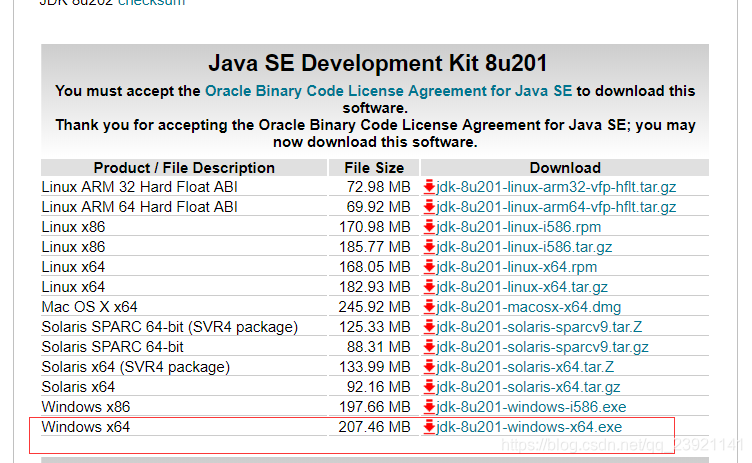Download jdk-8u201-solaris-x64.tar.gz file
Image resolution: width=752 pixels, height=463 pixels.
pyautogui.click(x=528, y=387)
